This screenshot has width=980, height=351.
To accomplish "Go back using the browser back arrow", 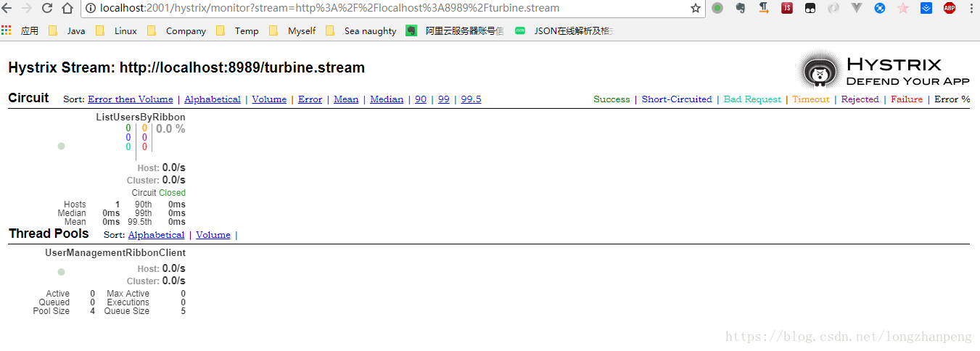I will (7, 8).
